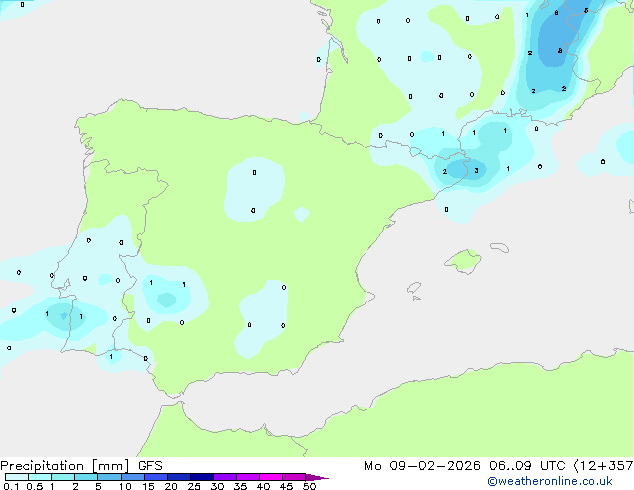Viewport: 634px width, 490px height.
Task: Select the 0.5–1 mm legend color swatch
Action: 40,477
